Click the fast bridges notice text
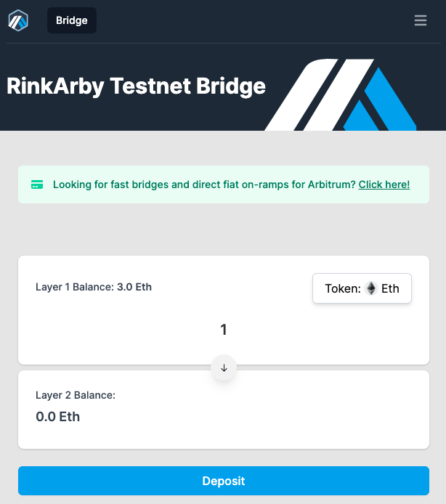Screen dimensions: 446x504 (204, 184)
